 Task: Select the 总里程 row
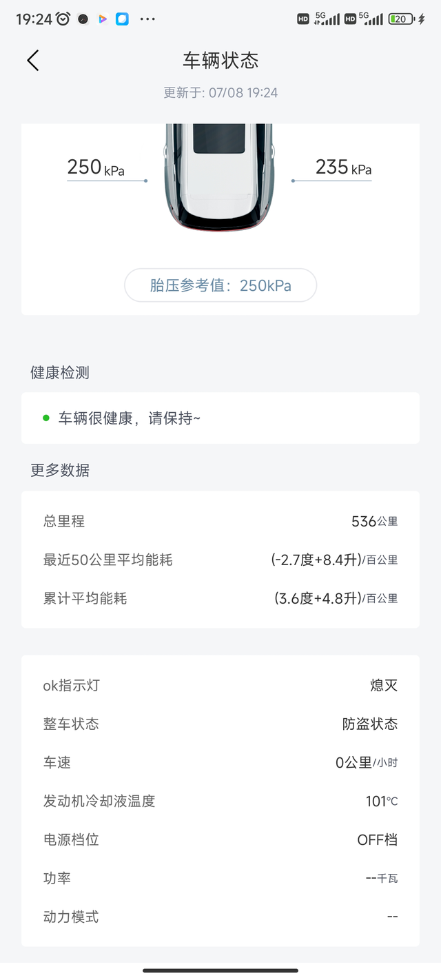(220, 522)
